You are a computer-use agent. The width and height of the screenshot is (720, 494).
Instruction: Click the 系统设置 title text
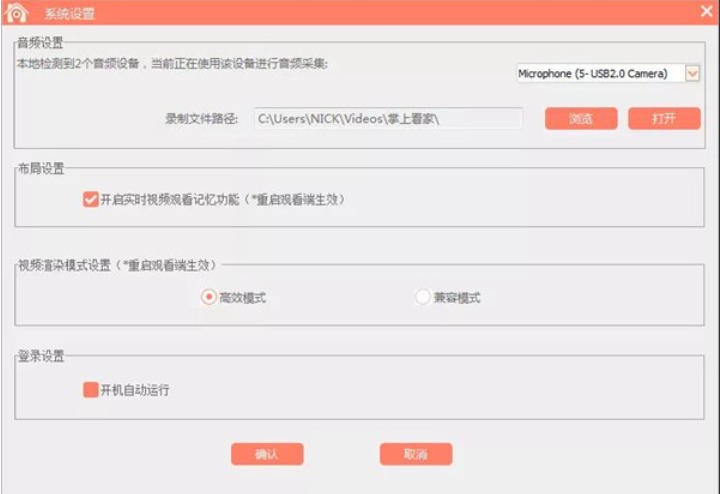click(69, 14)
